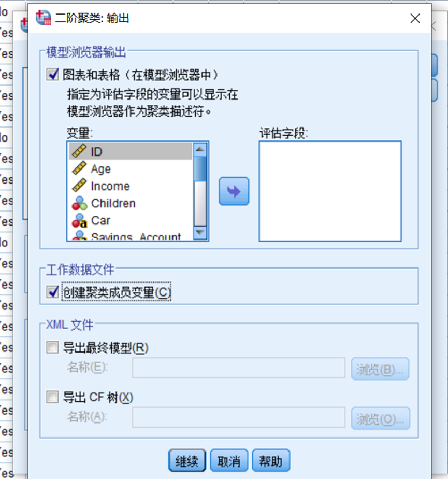Uncheck 图表和表格 model viewer checkbox
Screen dimensions: 448x479
(52, 74)
